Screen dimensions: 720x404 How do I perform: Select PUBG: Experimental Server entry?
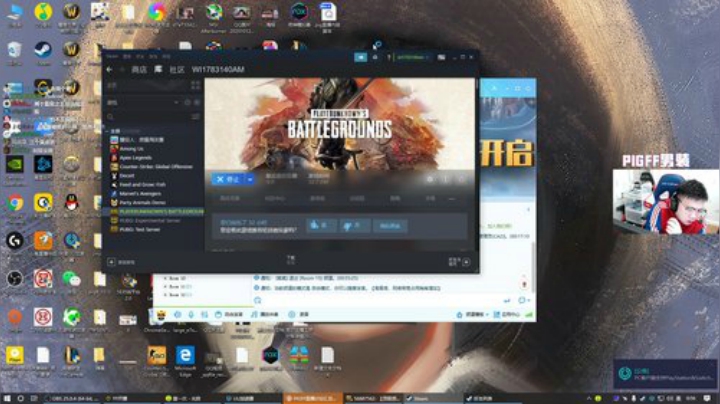click(150, 220)
